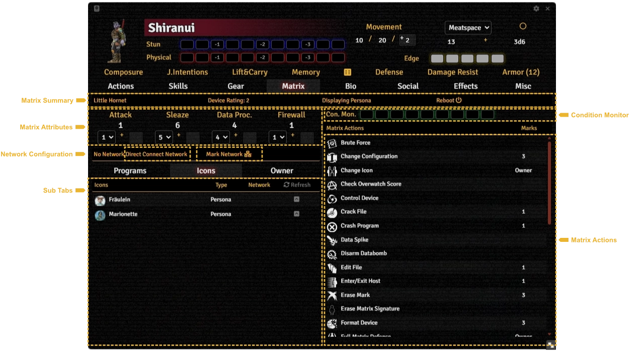The width and height of the screenshot is (644, 352).
Task: Click the Mark Network button
Action: point(228,154)
